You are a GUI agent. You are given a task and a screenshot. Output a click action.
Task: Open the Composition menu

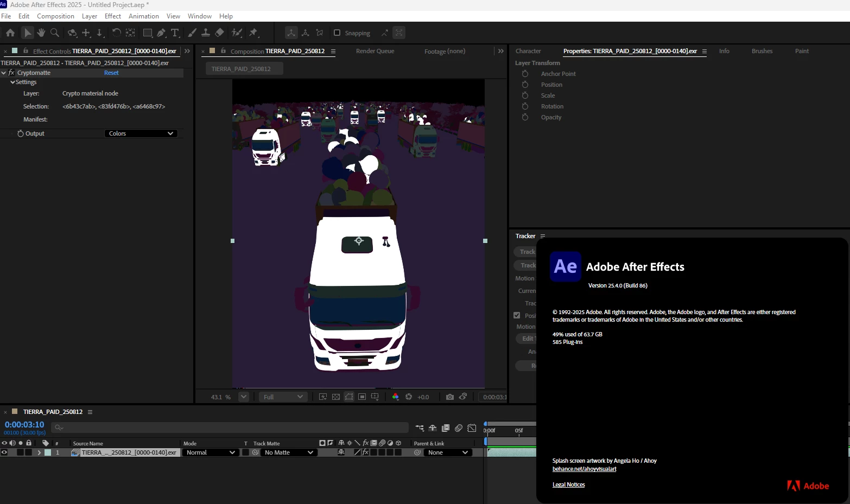pyautogui.click(x=55, y=16)
